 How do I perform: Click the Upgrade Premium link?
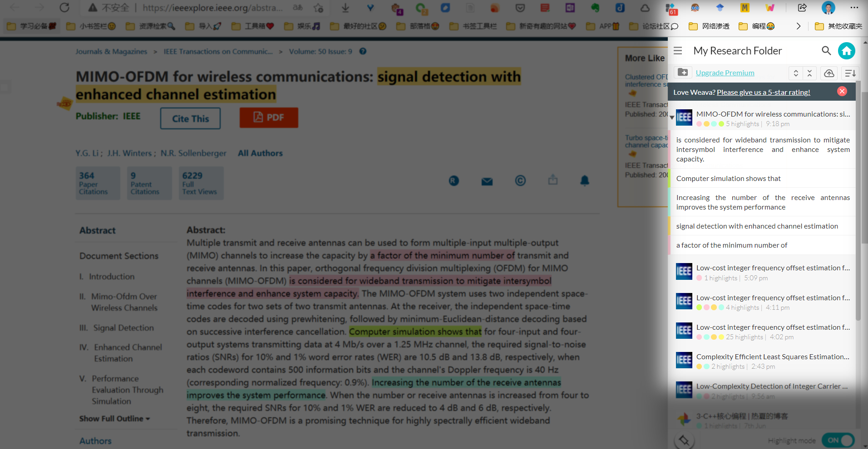click(x=725, y=73)
